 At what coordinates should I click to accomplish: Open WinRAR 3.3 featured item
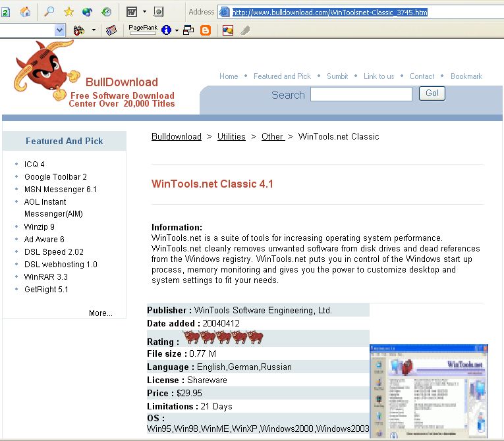point(46,277)
